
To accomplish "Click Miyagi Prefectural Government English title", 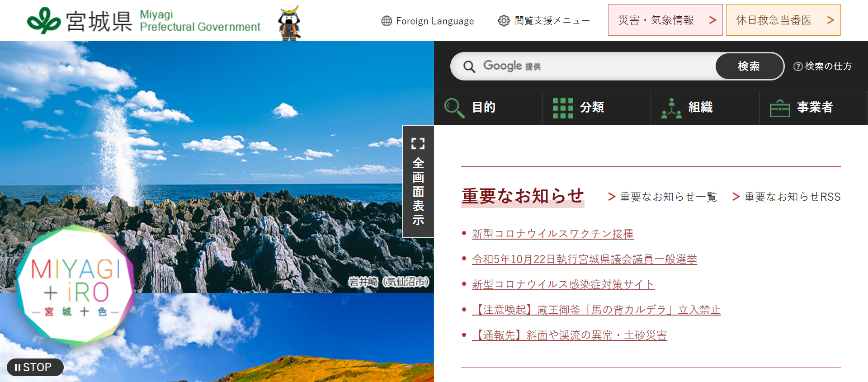I will click(200, 21).
